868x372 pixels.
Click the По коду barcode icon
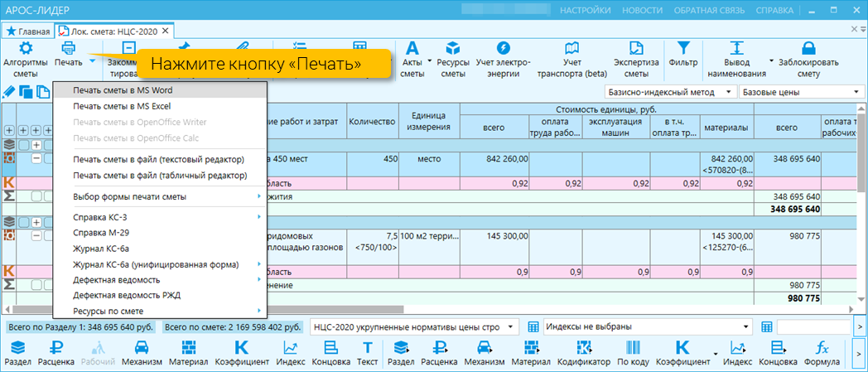[633, 348]
